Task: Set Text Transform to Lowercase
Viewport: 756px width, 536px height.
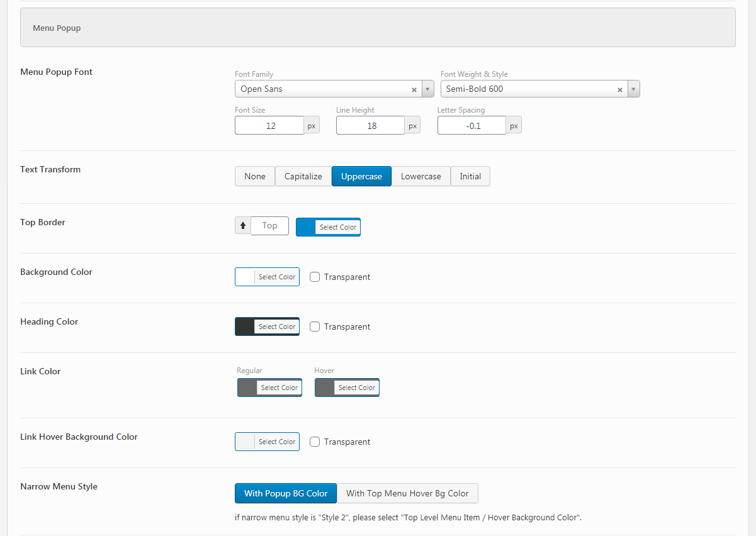Action: (421, 176)
